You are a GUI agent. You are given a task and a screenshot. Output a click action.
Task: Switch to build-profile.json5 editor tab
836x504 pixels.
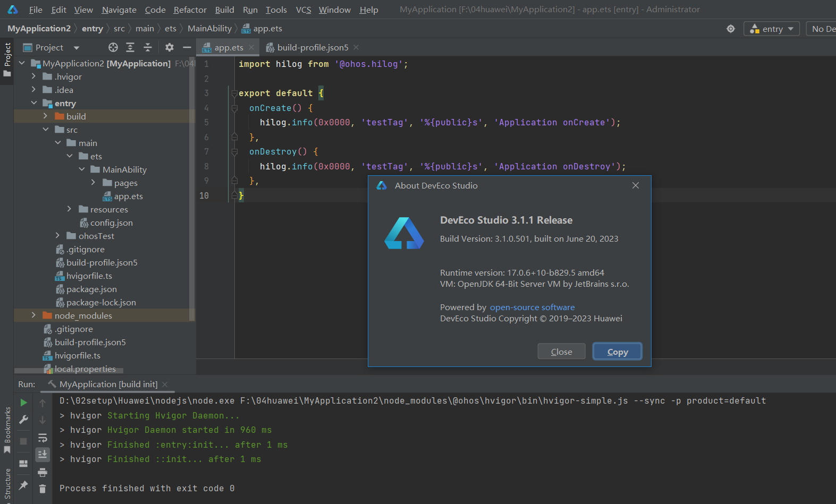click(313, 47)
